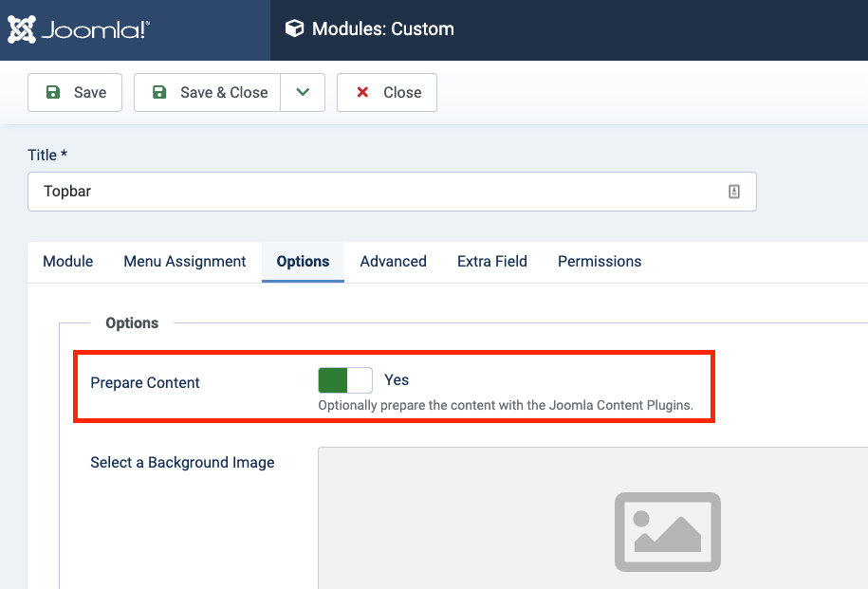Screen dimensions: 868x589
Task: Open the Extra Field tab
Action: tap(492, 261)
